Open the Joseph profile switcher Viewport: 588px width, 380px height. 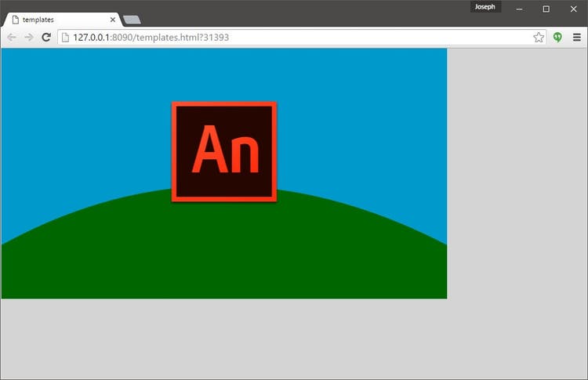[x=485, y=7]
